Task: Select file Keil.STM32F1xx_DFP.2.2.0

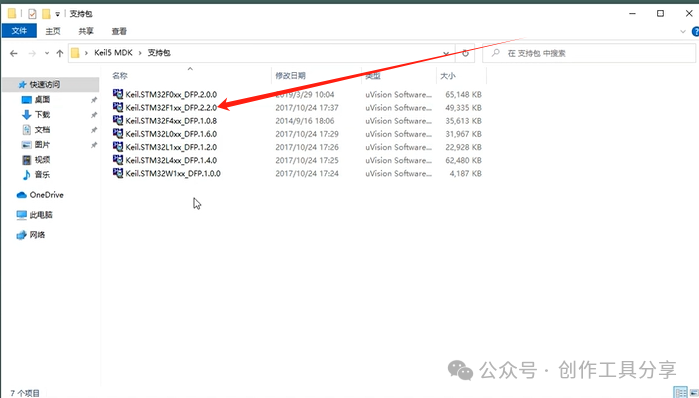Action: tap(171, 107)
